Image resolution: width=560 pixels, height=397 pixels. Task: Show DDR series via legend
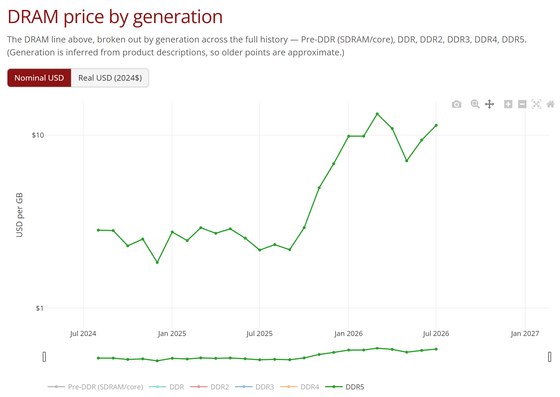pos(166,387)
